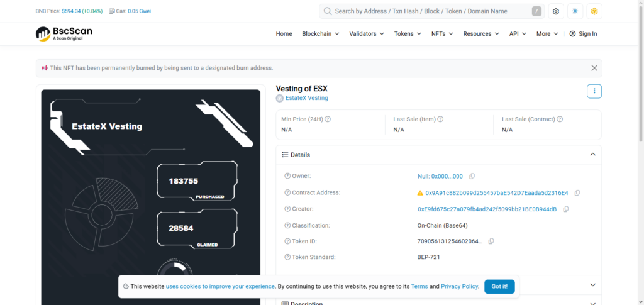This screenshot has height=305, width=644.
Task: Open the contract address 0x9A91c882 link
Action: point(497,193)
